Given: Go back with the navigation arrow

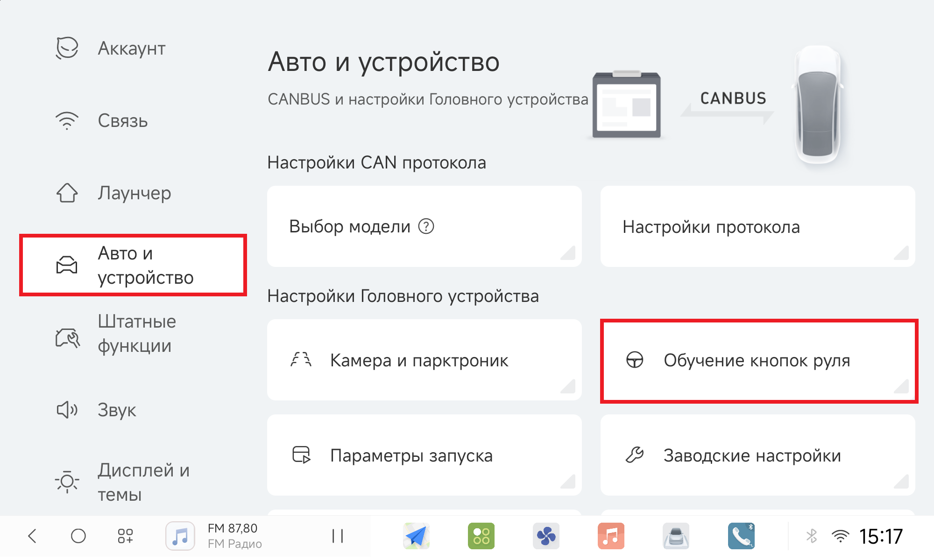Looking at the screenshot, I should [x=32, y=536].
